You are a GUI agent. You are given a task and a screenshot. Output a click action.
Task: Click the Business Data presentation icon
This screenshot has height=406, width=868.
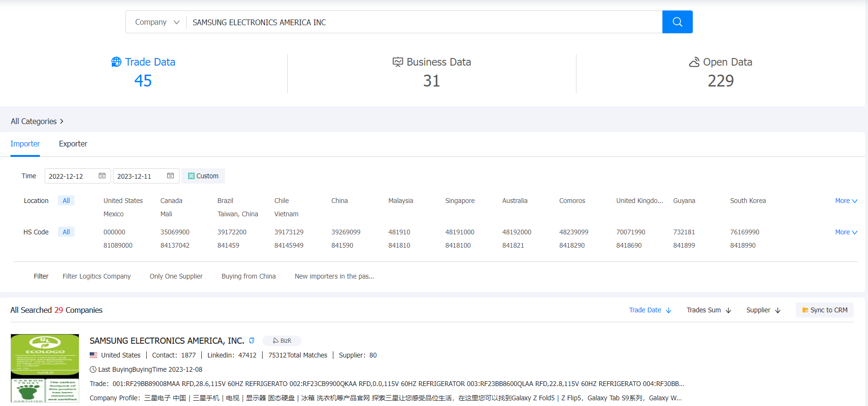398,62
